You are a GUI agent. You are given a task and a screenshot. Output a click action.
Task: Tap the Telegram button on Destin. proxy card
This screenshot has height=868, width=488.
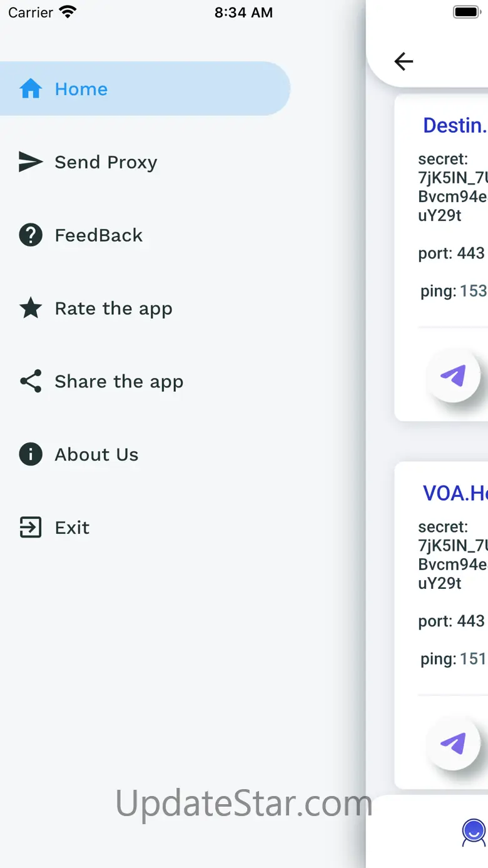click(454, 375)
